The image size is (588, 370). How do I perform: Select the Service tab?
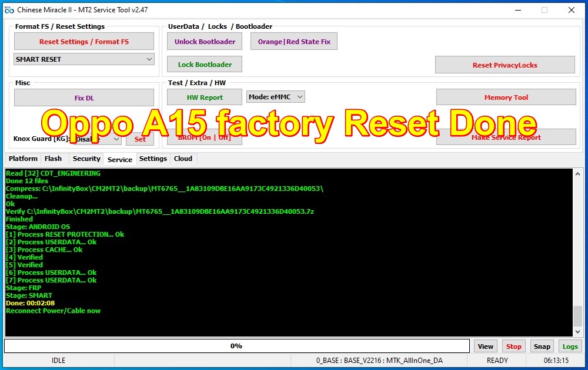pos(119,159)
